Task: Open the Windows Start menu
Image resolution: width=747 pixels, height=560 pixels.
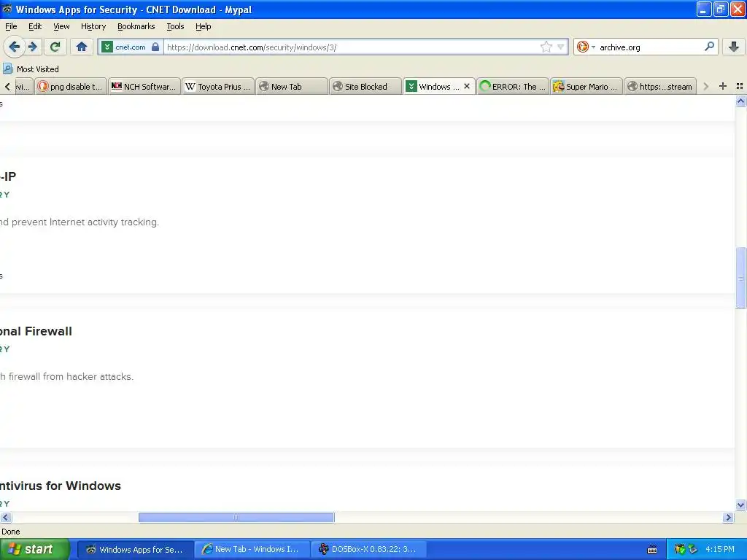Action: click(x=34, y=549)
